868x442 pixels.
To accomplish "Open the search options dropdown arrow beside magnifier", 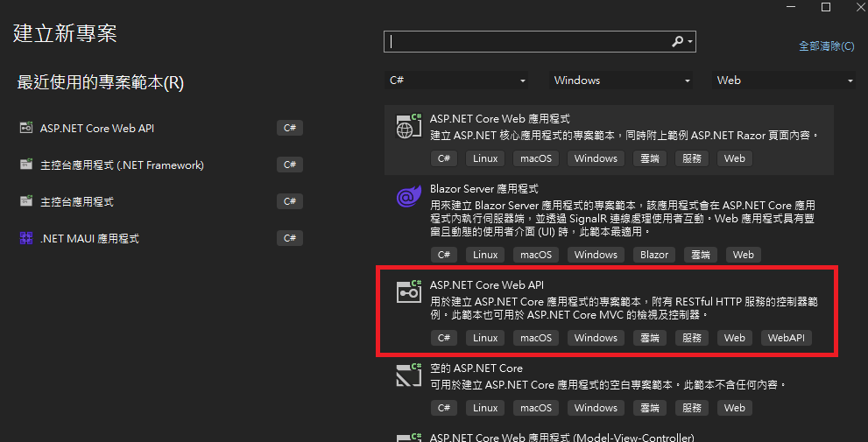I will coord(689,41).
